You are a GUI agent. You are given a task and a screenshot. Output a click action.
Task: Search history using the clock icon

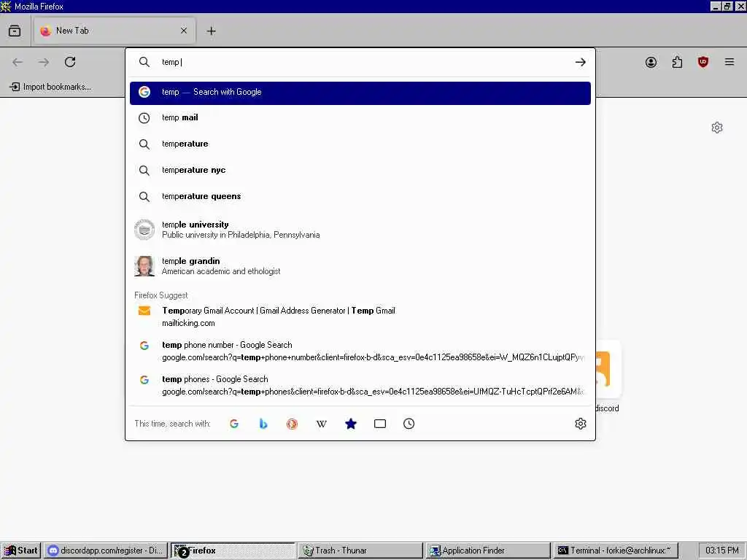click(409, 424)
